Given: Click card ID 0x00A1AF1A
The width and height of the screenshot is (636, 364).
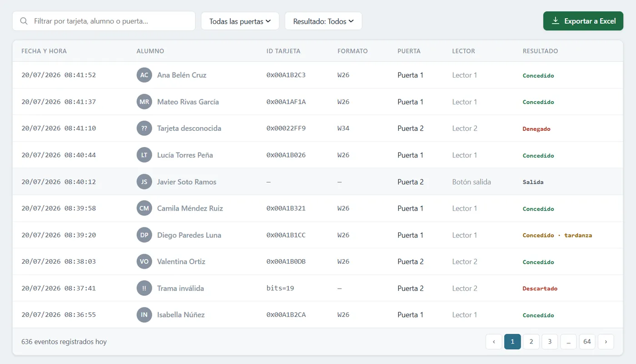Looking at the screenshot, I should pos(286,102).
